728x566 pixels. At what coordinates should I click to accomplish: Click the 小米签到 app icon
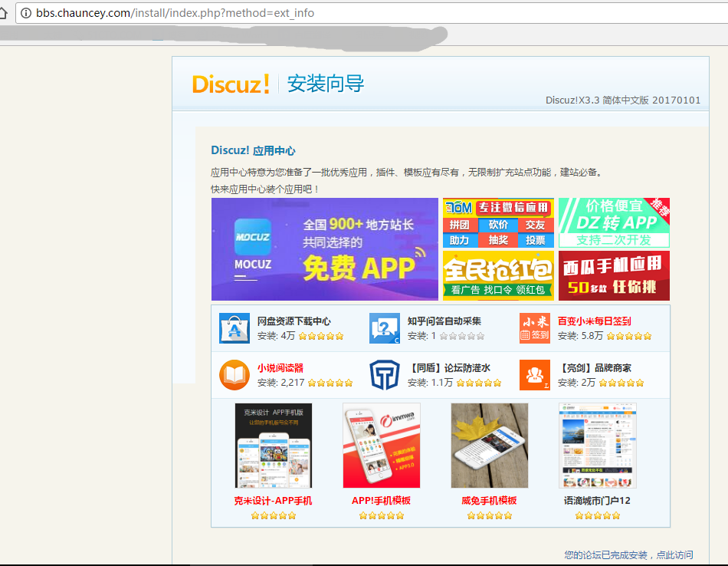(534, 328)
